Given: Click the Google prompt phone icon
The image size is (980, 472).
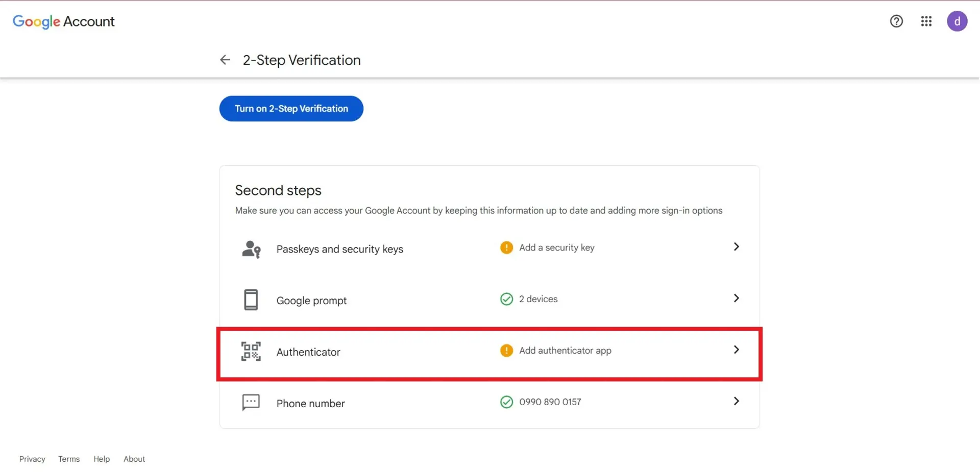Looking at the screenshot, I should 251,300.
